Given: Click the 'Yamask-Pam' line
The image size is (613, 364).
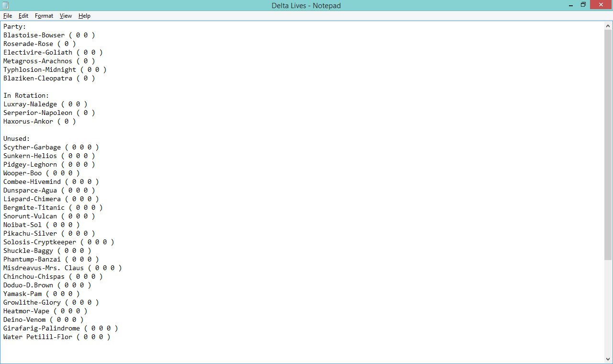Looking at the screenshot, I should point(42,294).
